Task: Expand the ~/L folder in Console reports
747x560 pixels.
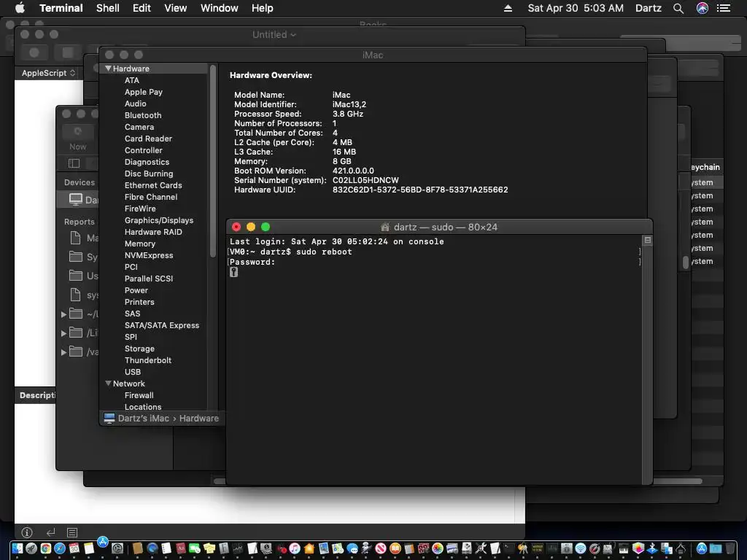Action: (64, 314)
